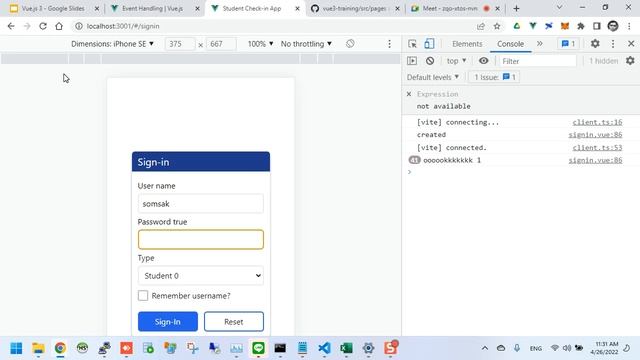
Task: Open Chrome main menu dots
Action: pyautogui.click(x=629, y=26)
